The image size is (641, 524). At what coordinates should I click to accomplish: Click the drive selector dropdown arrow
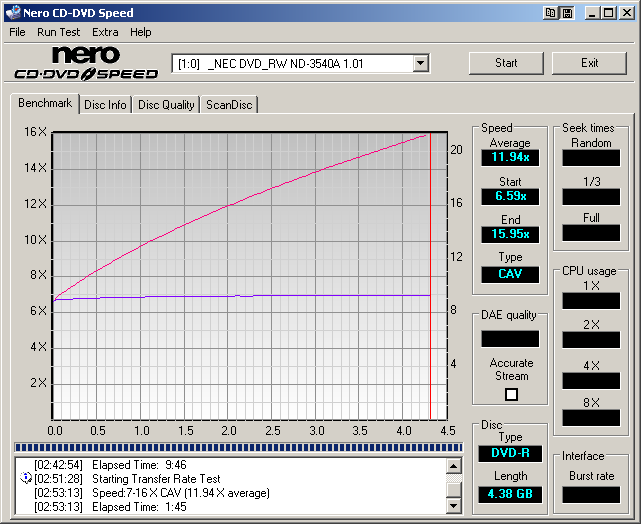[420, 64]
